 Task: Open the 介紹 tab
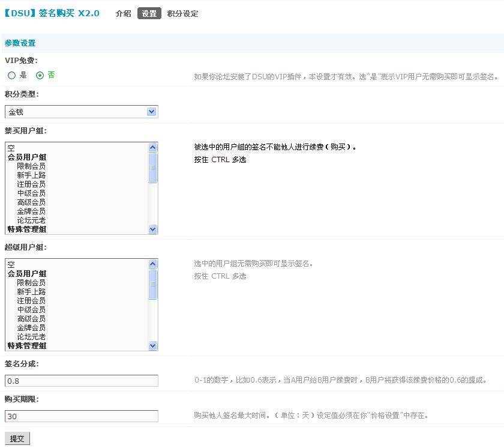coord(123,13)
